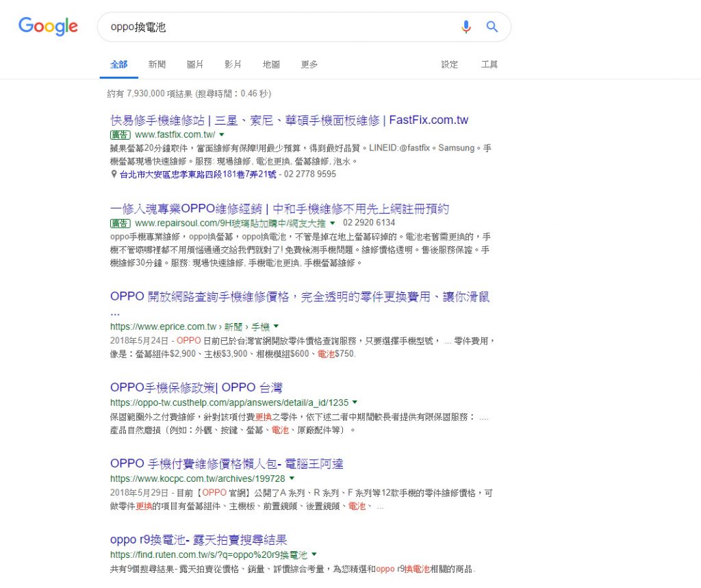Open the OPPO 開放網路查詢手機維修價格 result

point(300,297)
